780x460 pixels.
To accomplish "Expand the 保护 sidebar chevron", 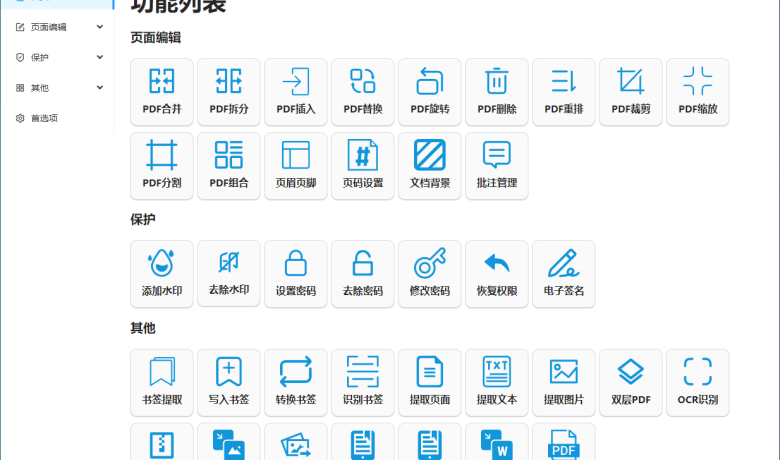I will [99, 57].
